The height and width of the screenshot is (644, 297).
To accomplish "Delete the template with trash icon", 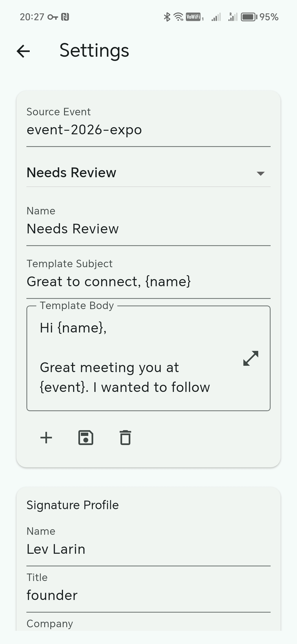I will click(x=125, y=438).
